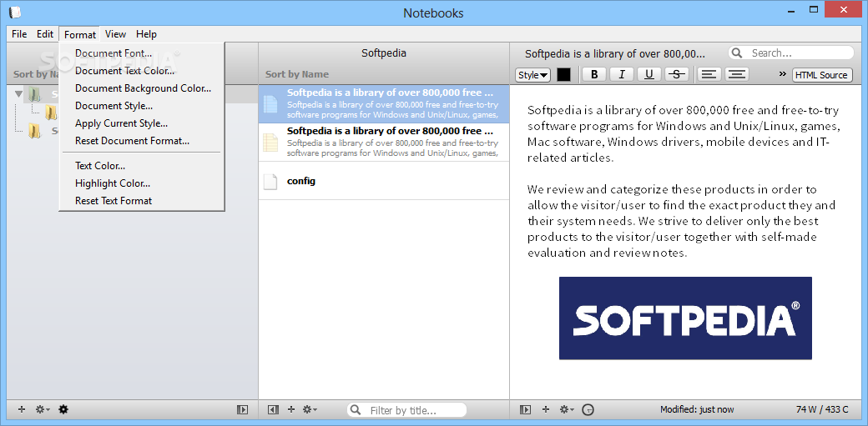Center align text in editor toolbar
This screenshot has width=868, height=426.
tap(736, 74)
